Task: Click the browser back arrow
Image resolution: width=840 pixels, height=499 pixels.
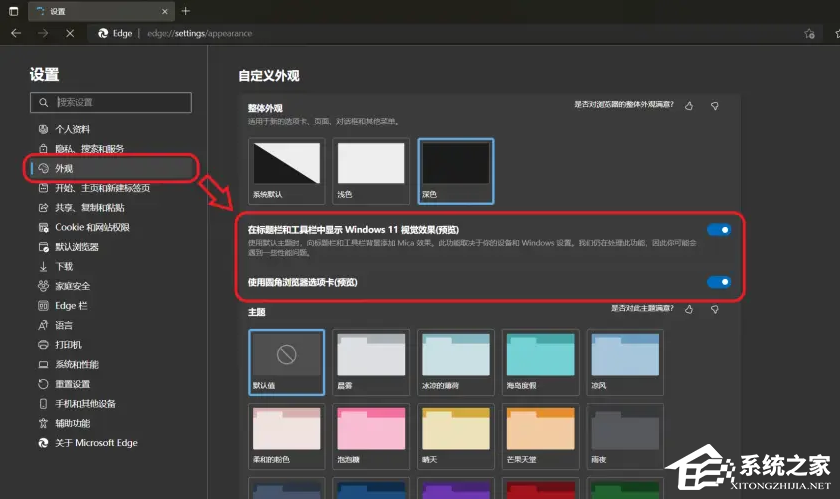Action: pos(16,33)
